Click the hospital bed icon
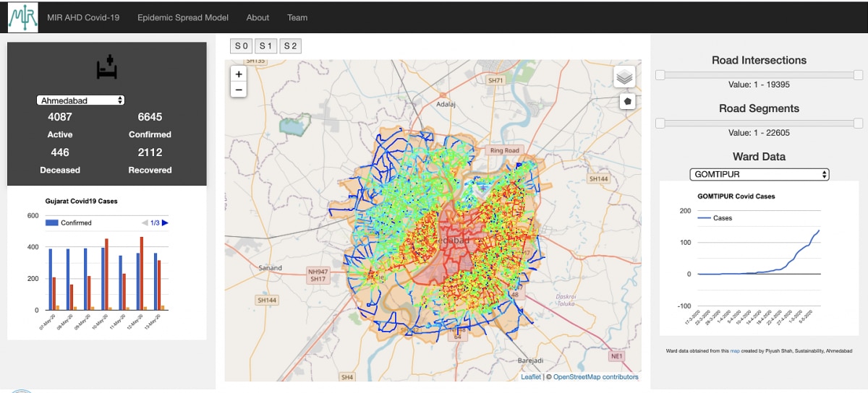 (106, 69)
